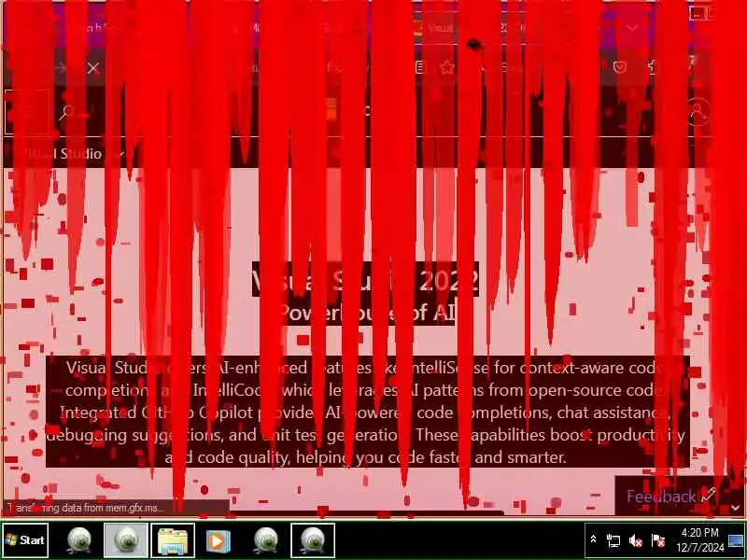This screenshot has width=747, height=560.
Task: Open the list all tabs chevron
Action: (632, 28)
